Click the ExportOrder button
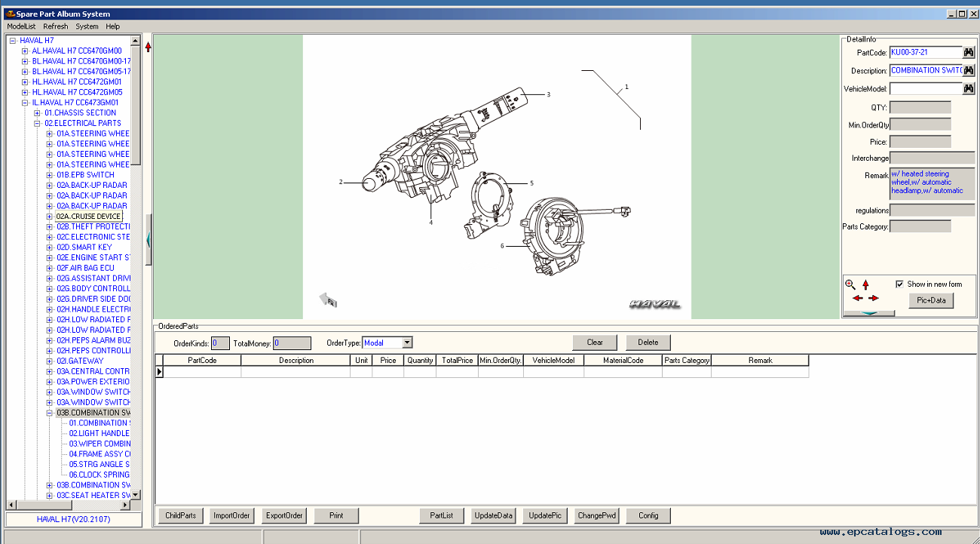This screenshot has height=544, width=980. [x=284, y=515]
